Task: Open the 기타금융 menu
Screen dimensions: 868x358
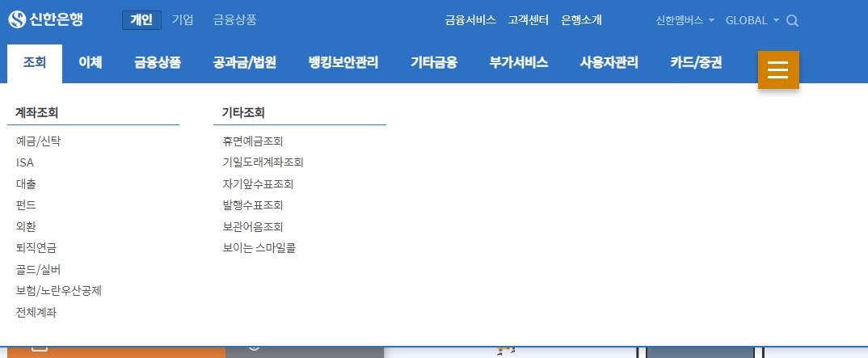Action: tap(434, 63)
